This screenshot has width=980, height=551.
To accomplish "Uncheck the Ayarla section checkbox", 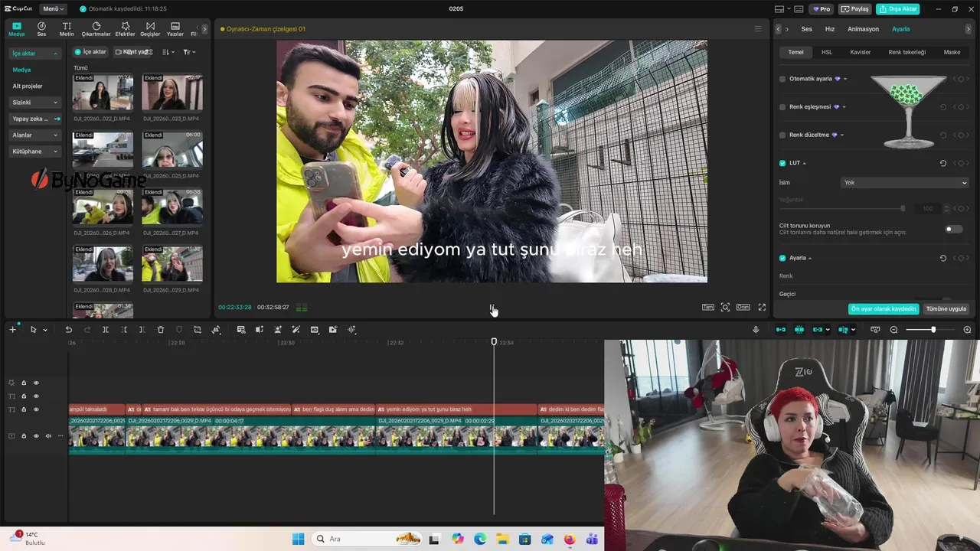I will 782,258.
